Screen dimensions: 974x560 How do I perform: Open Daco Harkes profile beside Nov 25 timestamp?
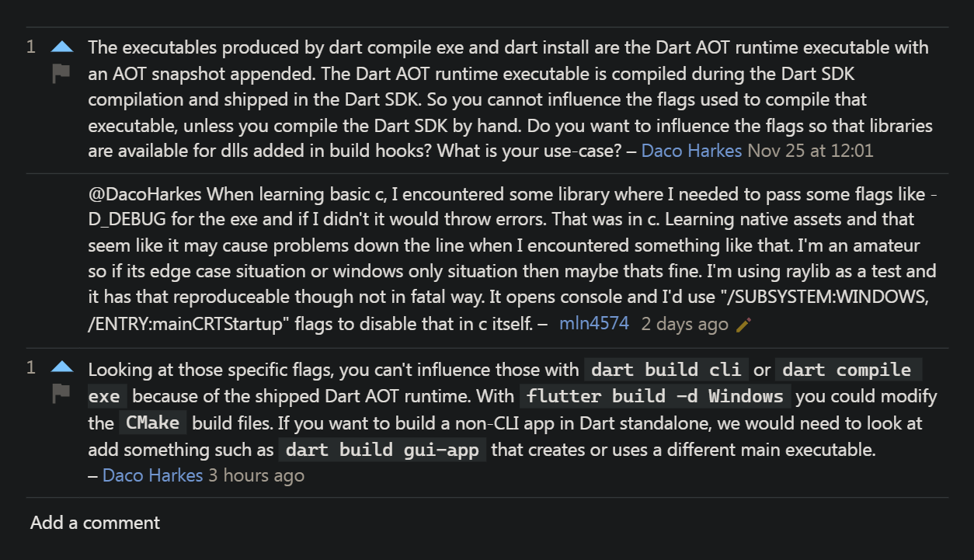pos(691,151)
